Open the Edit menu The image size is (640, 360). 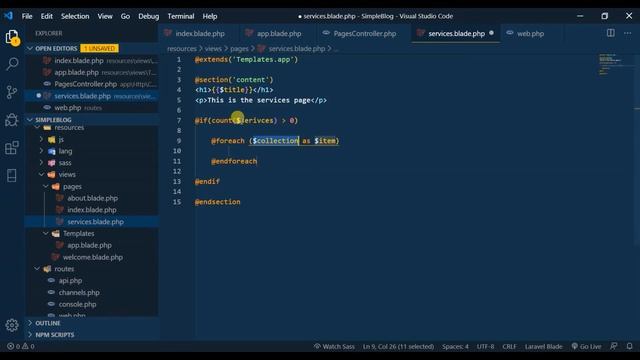(x=47, y=16)
